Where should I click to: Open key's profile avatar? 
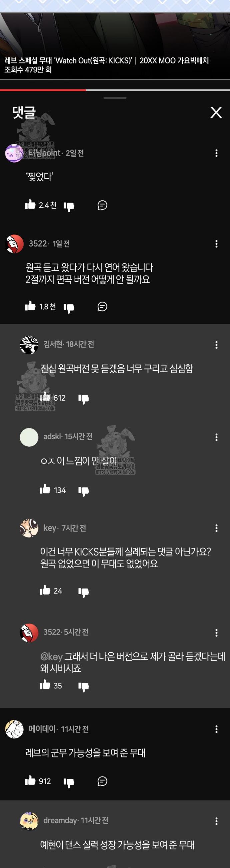tap(29, 528)
